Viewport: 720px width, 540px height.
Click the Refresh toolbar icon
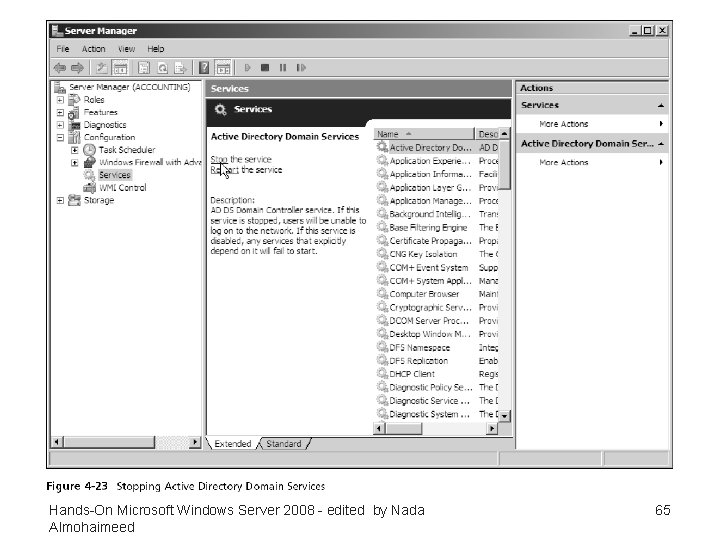[x=162, y=68]
